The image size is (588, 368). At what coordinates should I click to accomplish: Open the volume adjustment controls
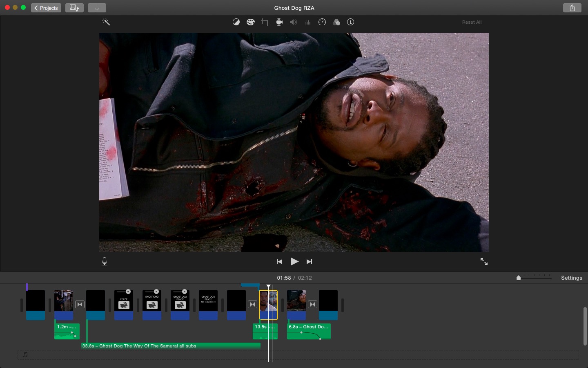coord(293,22)
